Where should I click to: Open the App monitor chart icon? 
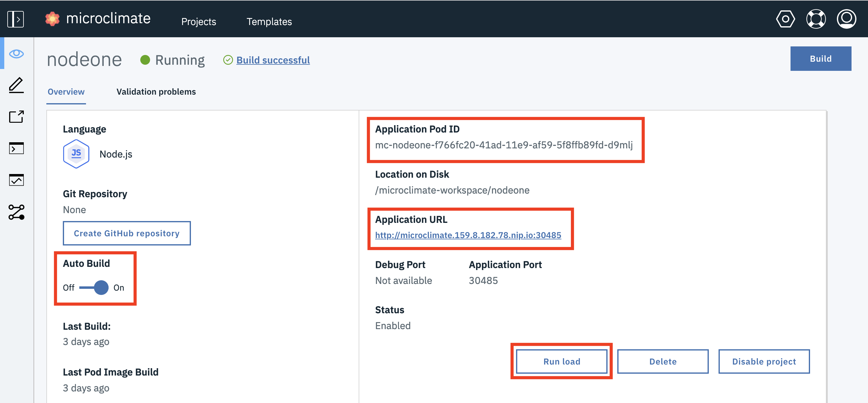click(x=16, y=180)
